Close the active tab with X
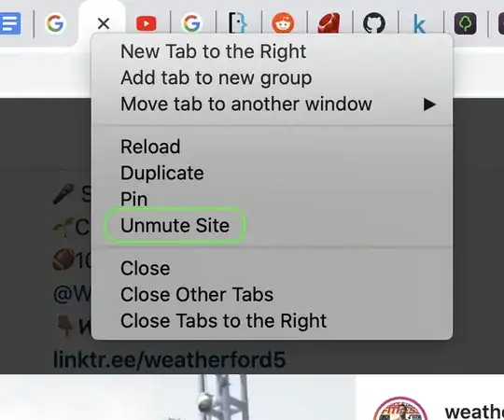Image resolution: width=504 pixels, height=420 pixels. tap(104, 23)
